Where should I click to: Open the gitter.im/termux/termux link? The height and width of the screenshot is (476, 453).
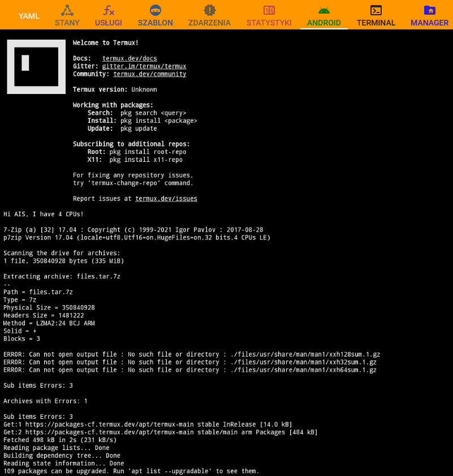coord(144,66)
